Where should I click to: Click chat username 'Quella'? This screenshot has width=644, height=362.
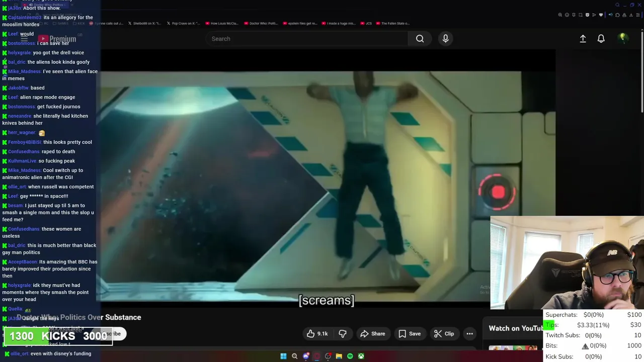tap(15, 309)
